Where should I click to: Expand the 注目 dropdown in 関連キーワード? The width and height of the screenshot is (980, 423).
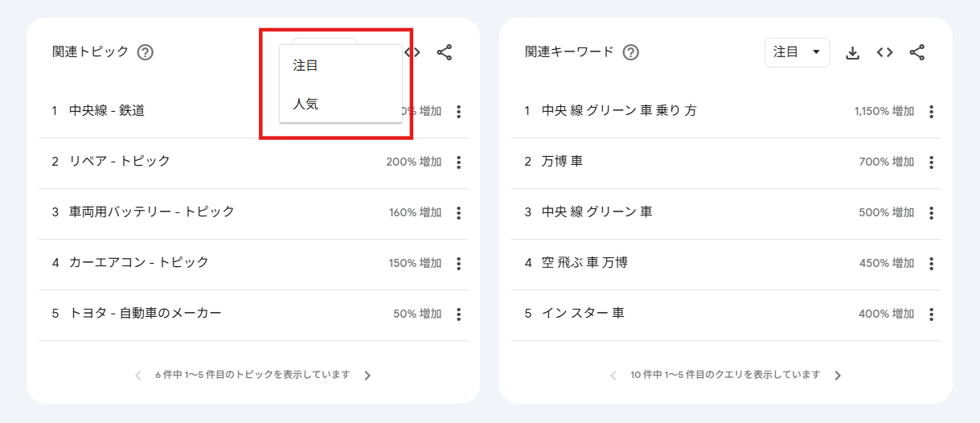point(797,52)
